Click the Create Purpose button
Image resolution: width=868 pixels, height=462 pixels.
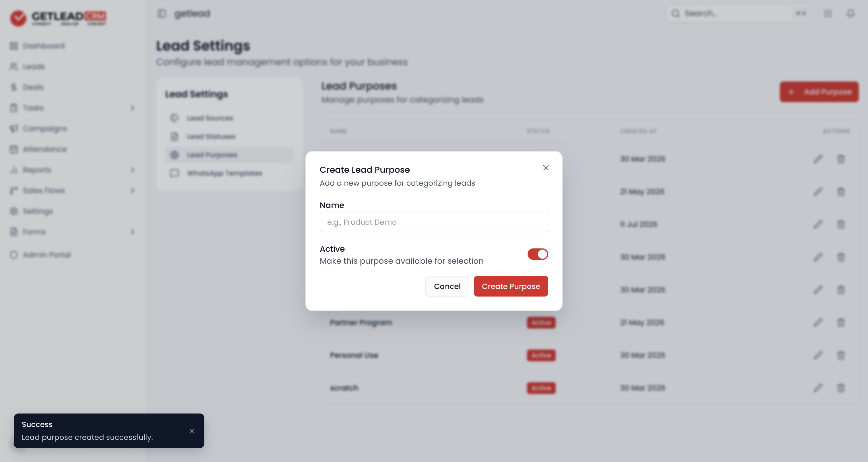coord(510,286)
